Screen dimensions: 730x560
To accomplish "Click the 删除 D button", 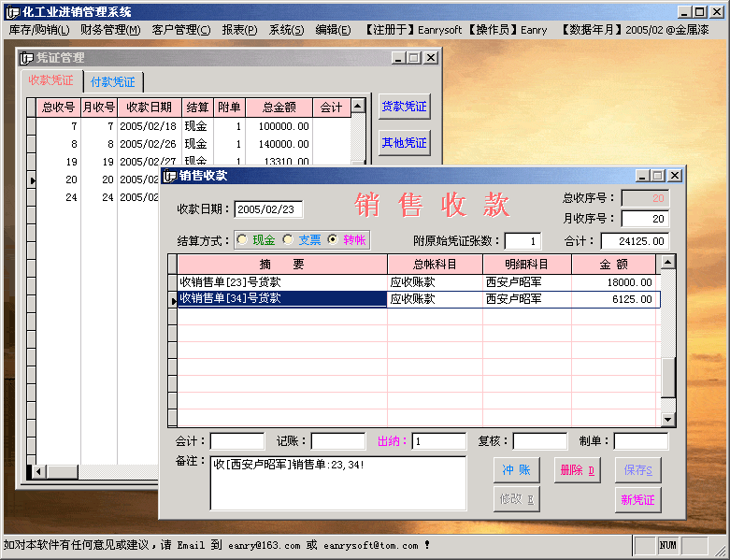I will [x=578, y=470].
